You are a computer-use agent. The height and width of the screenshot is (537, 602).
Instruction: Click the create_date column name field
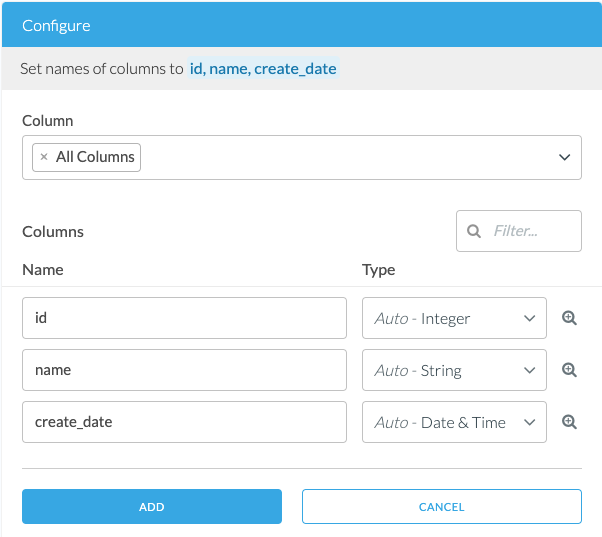tap(184, 422)
